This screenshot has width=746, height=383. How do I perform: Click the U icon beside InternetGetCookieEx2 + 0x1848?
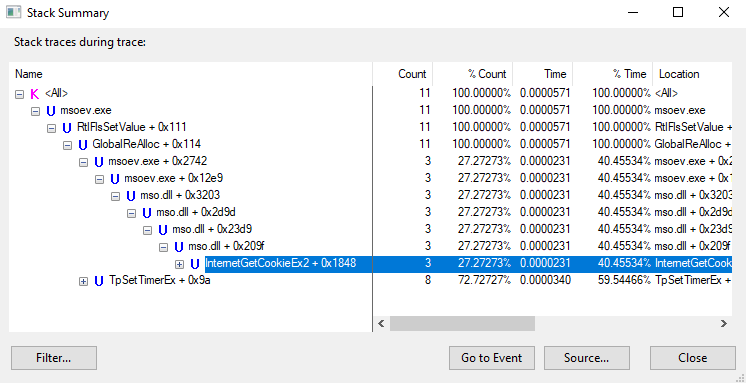(195, 264)
